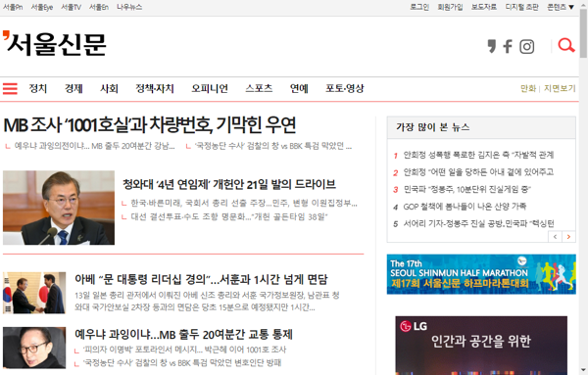Open headline 예우냐 과잉이냐...MB 출두 20여분간 교통 통제
The height and width of the screenshot is (375, 588).
pos(183,334)
